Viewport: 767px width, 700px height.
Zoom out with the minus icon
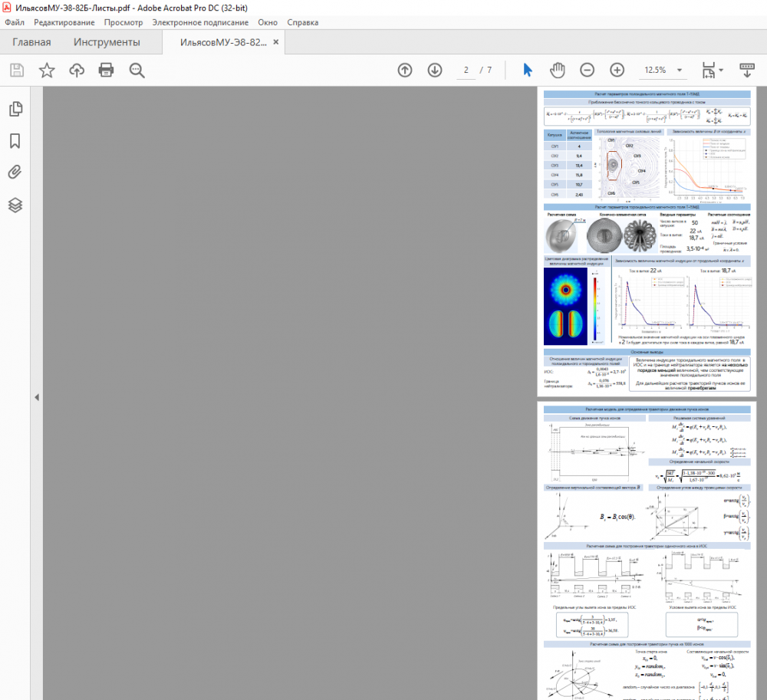[587, 71]
